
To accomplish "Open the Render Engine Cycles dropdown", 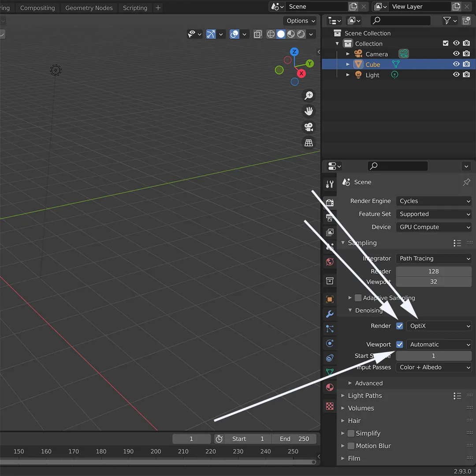I will tap(434, 201).
